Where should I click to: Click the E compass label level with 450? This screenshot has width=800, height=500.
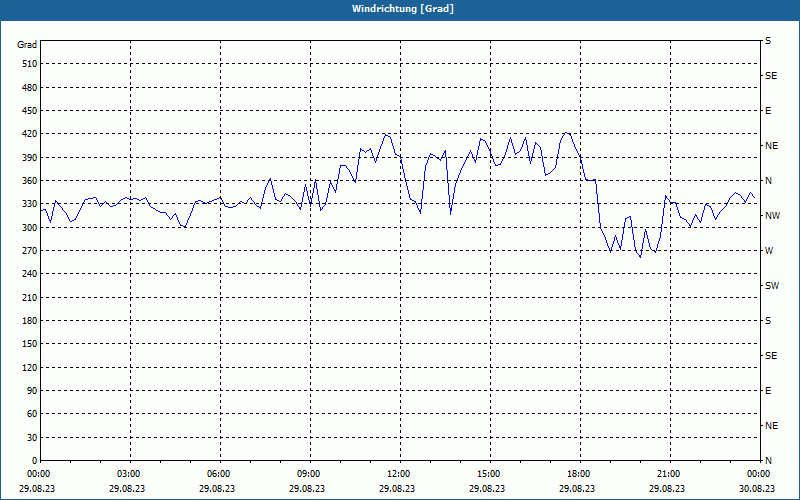pos(768,111)
